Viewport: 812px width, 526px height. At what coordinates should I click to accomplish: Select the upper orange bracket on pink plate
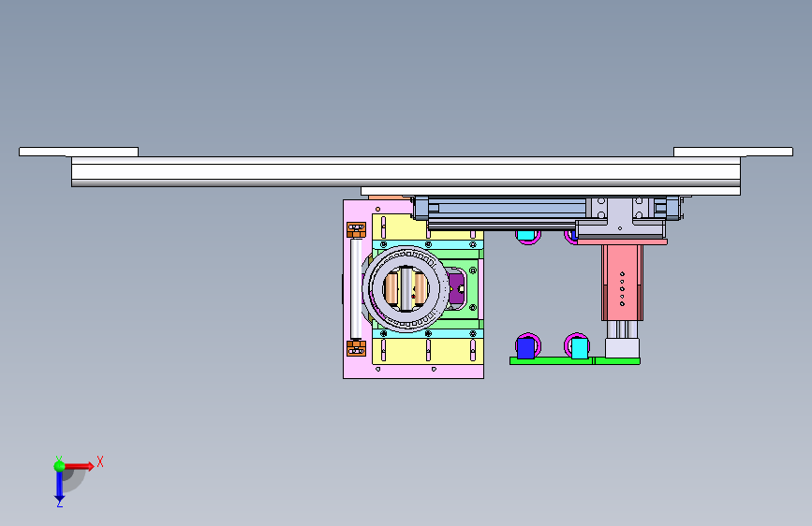pos(356,230)
